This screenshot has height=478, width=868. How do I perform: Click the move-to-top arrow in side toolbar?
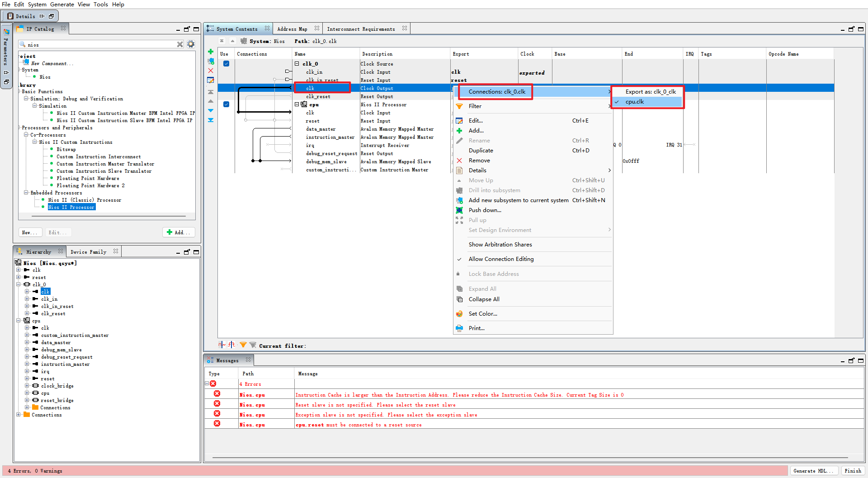[x=211, y=92]
